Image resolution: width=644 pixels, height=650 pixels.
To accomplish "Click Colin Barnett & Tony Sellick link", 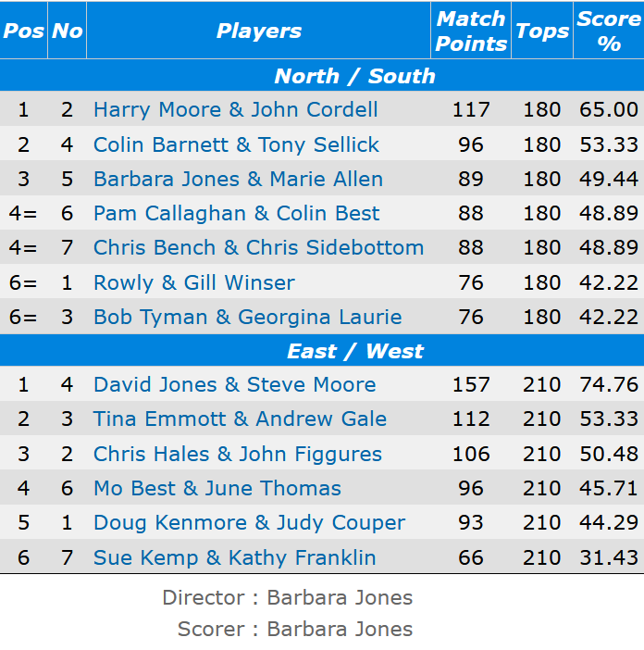I will point(236,144).
